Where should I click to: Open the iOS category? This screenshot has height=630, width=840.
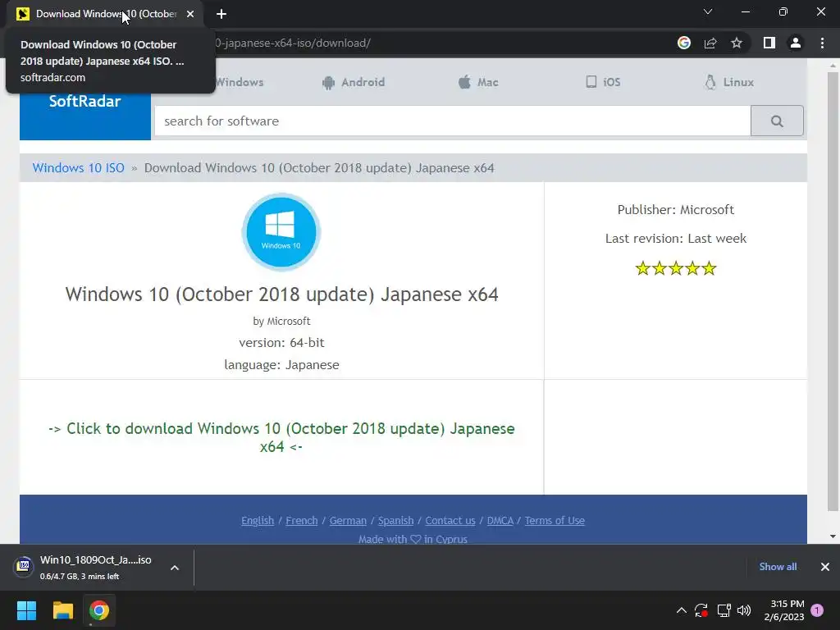coord(603,82)
